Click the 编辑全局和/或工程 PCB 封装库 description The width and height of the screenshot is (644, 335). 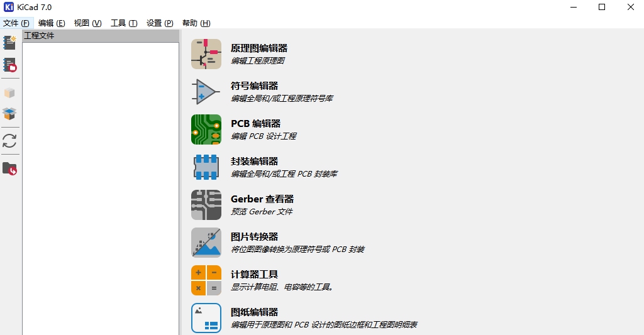coord(284,174)
